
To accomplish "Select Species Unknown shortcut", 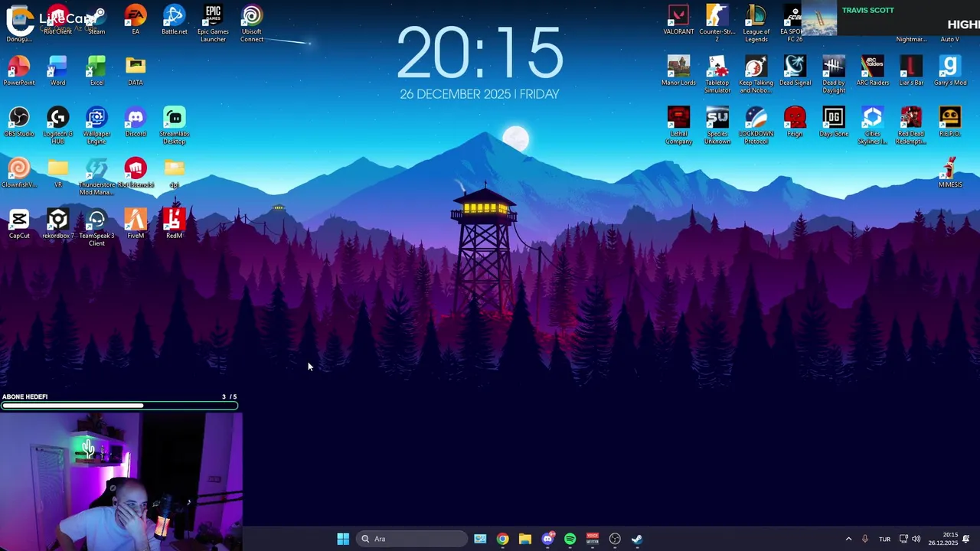I will click(717, 126).
